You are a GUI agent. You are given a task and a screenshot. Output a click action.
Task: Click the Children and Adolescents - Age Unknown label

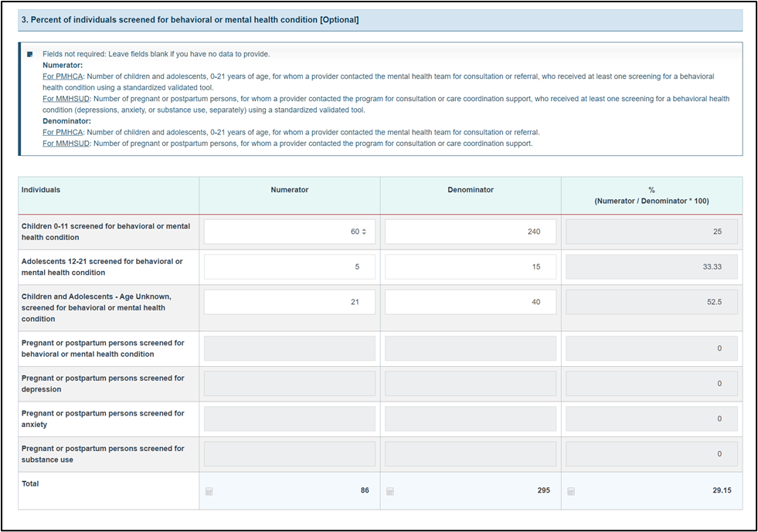(97, 308)
